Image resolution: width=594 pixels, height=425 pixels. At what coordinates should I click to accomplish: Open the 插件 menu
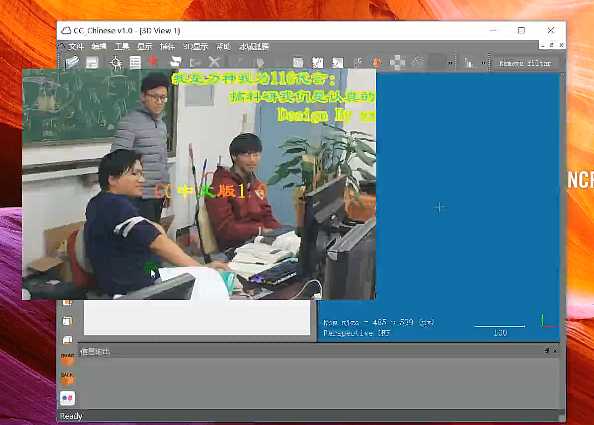(x=167, y=47)
